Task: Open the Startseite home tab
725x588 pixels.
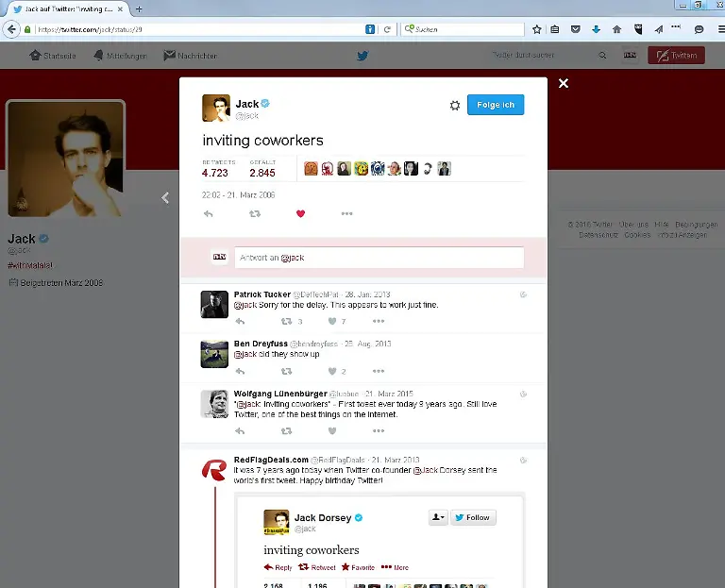Action: (x=55, y=56)
